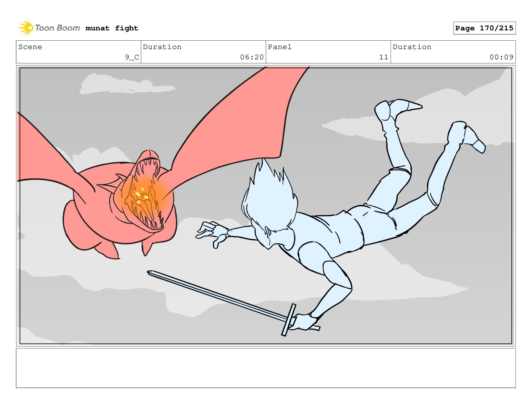Select the Scene value '9_C'

132,57
